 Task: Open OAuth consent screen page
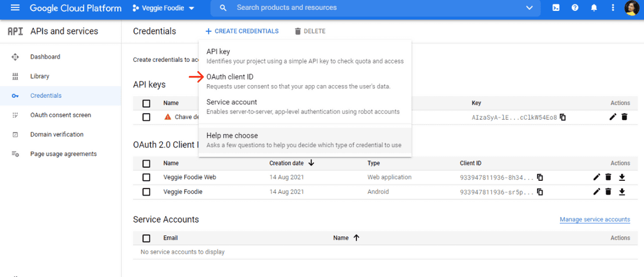coord(61,115)
